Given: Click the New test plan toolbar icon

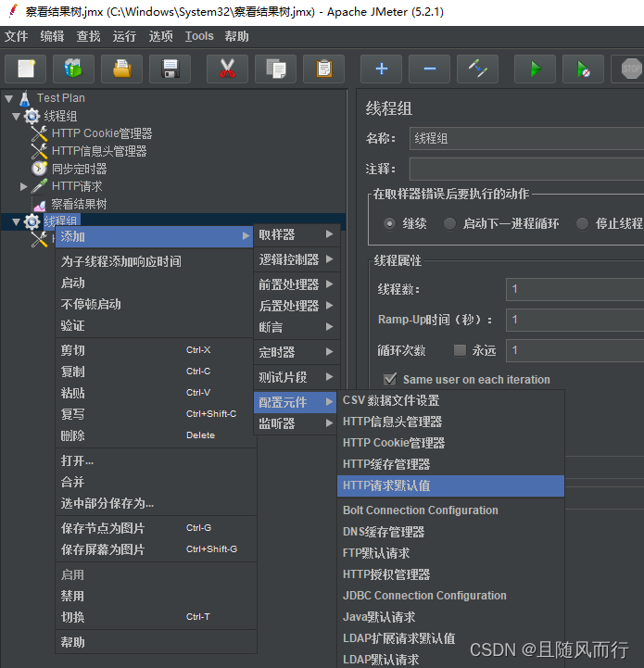Looking at the screenshot, I should 26,69.
